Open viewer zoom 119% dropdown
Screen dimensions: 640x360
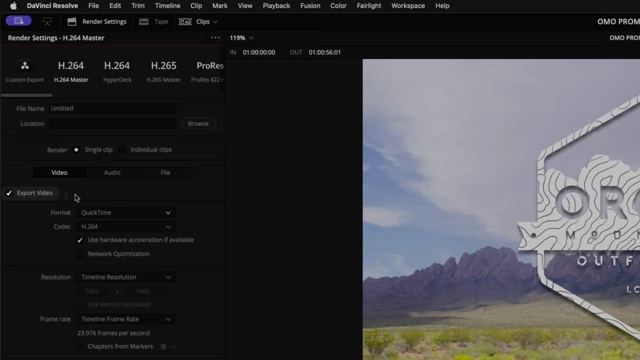coord(241,38)
